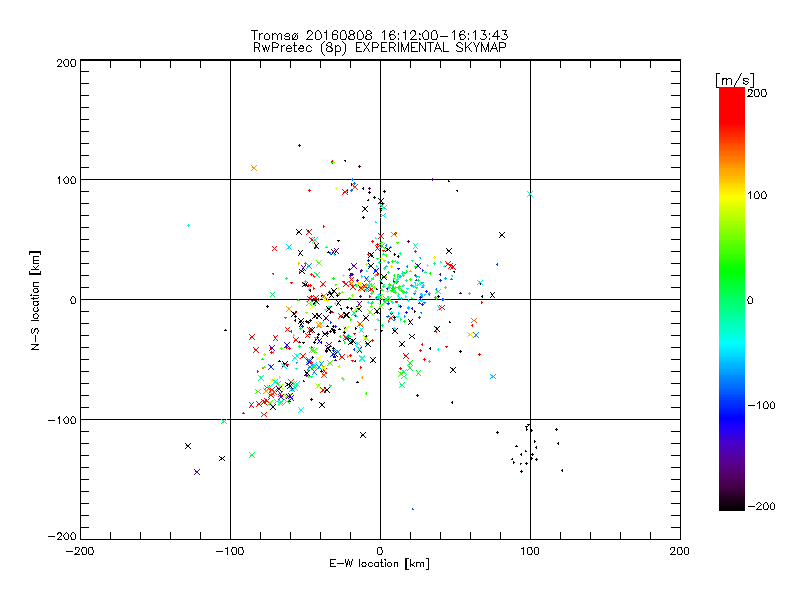This screenshot has width=800, height=600.
Task: Click tick label -100 on N-S axis
Action: [x=62, y=420]
